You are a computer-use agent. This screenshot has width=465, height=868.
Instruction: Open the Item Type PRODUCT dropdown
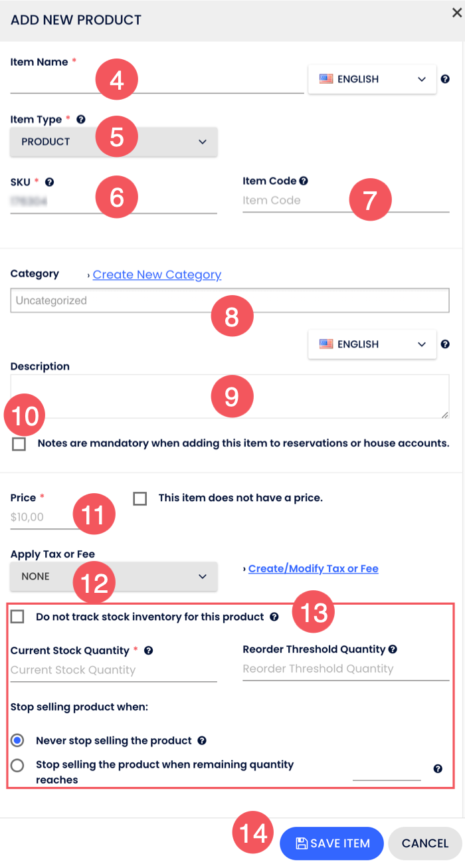(114, 142)
